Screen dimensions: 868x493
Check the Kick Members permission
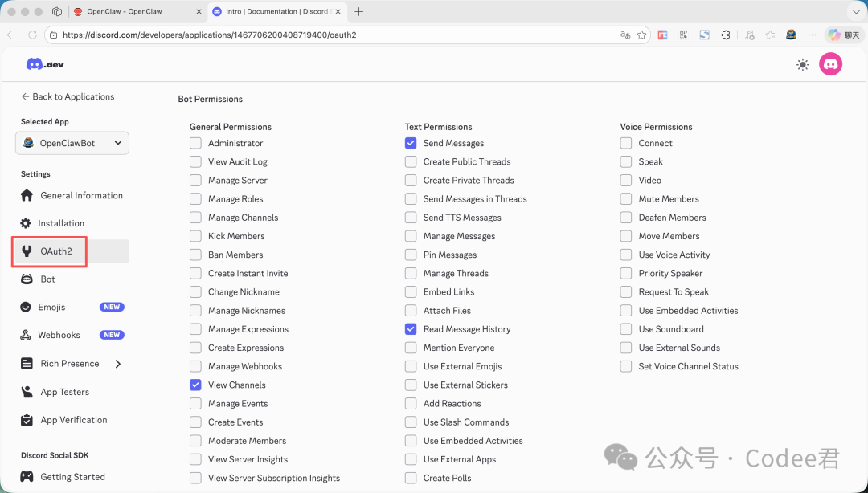(195, 236)
